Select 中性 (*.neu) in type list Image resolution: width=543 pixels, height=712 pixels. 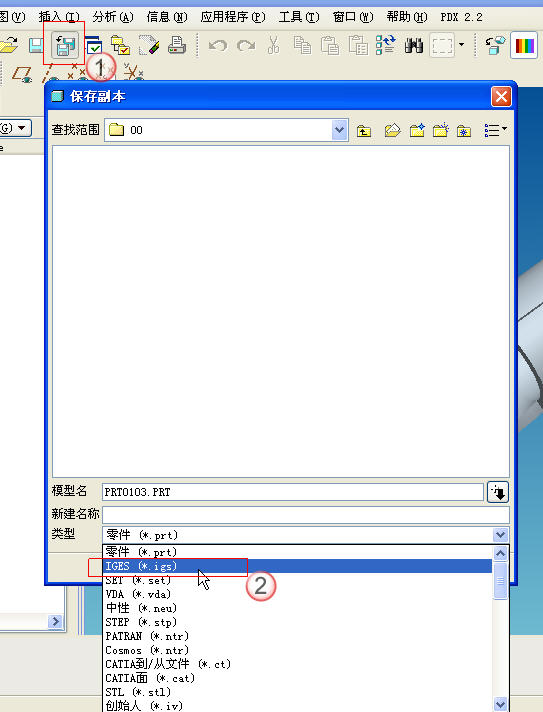(298, 608)
